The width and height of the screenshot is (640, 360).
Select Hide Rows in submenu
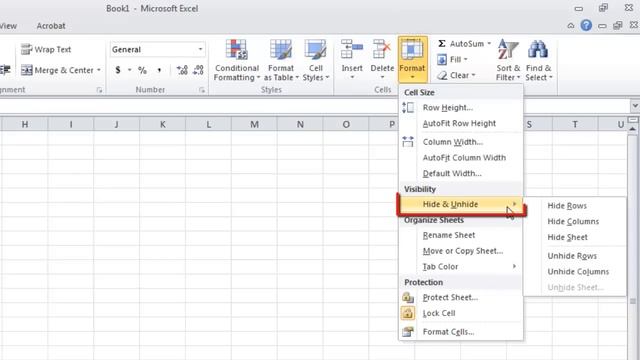pyautogui.click(x=575, y=206)
